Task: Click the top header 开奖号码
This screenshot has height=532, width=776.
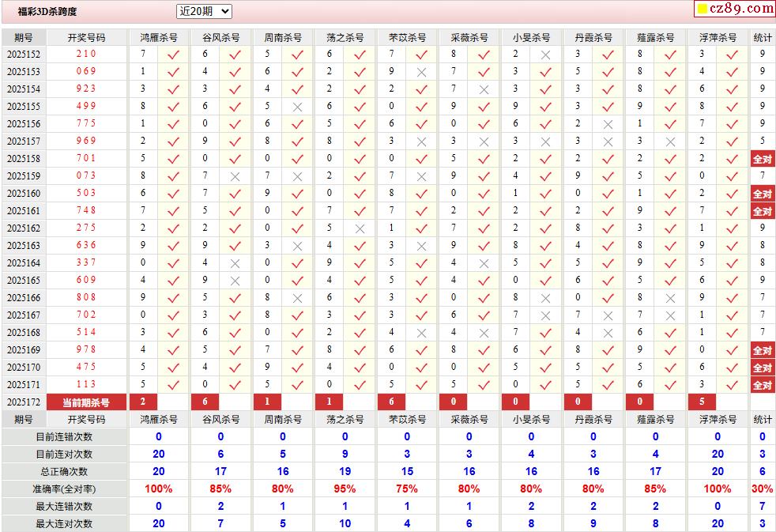Action: click(x=86, y=38)
